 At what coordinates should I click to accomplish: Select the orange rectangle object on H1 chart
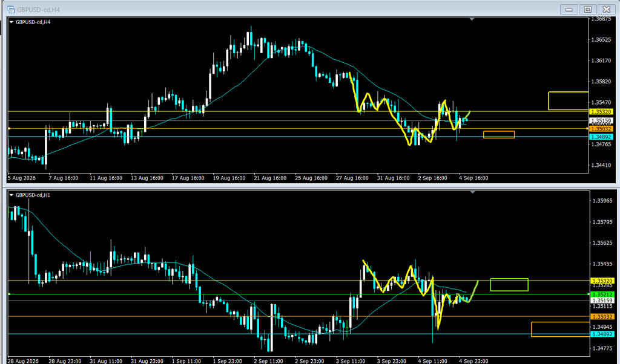pos(560,330)
